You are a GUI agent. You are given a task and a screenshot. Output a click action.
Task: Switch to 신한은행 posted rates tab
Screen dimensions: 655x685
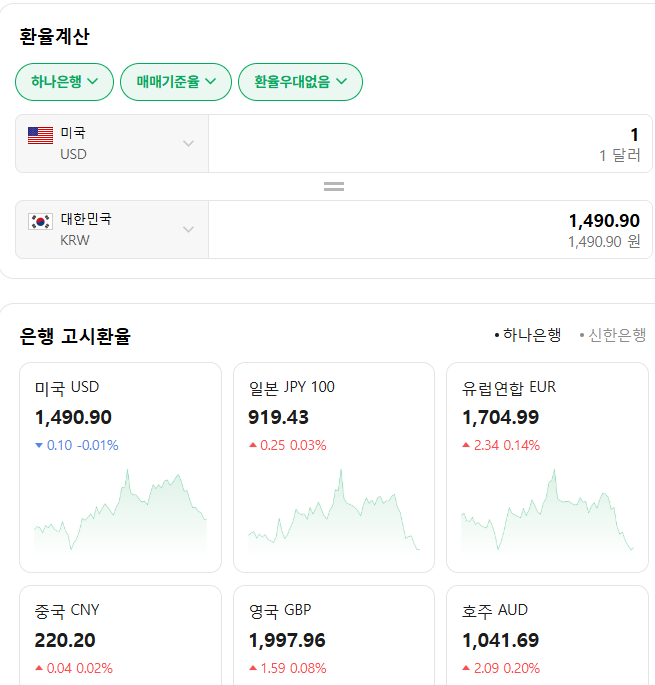(613, 335)
